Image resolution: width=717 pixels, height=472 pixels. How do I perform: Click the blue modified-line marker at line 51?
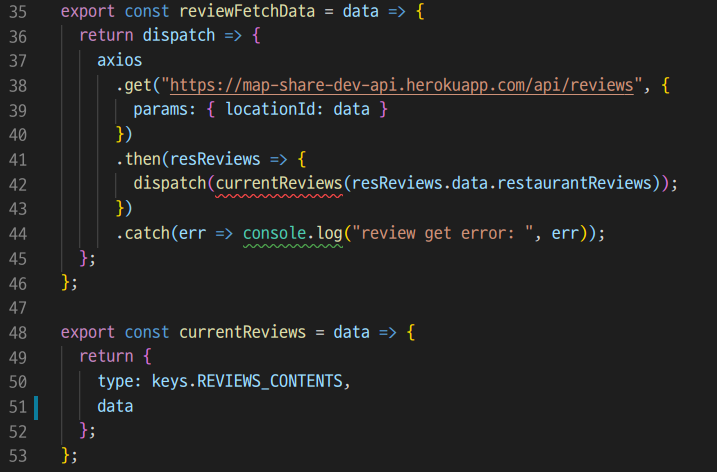(x=36, y=408)
